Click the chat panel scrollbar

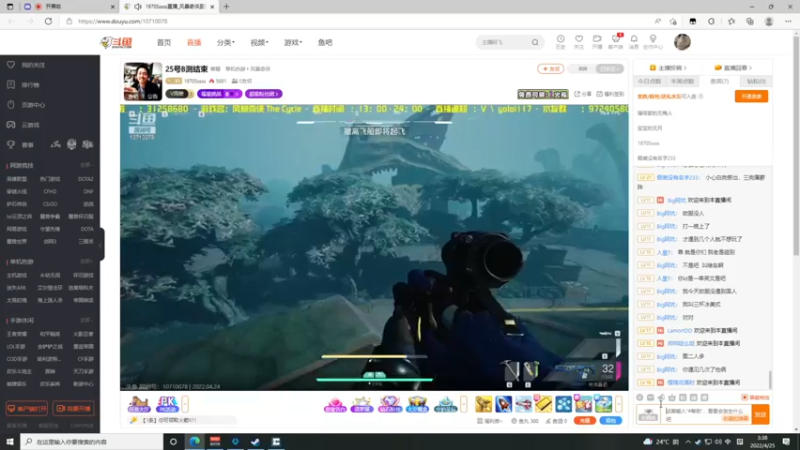770,379
